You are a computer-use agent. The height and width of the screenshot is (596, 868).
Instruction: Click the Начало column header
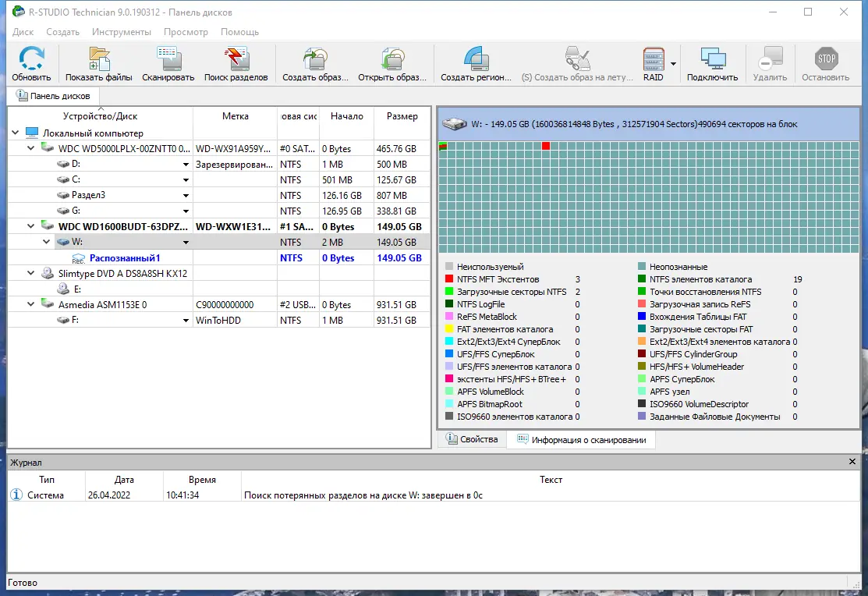click(x=346, y=116)
